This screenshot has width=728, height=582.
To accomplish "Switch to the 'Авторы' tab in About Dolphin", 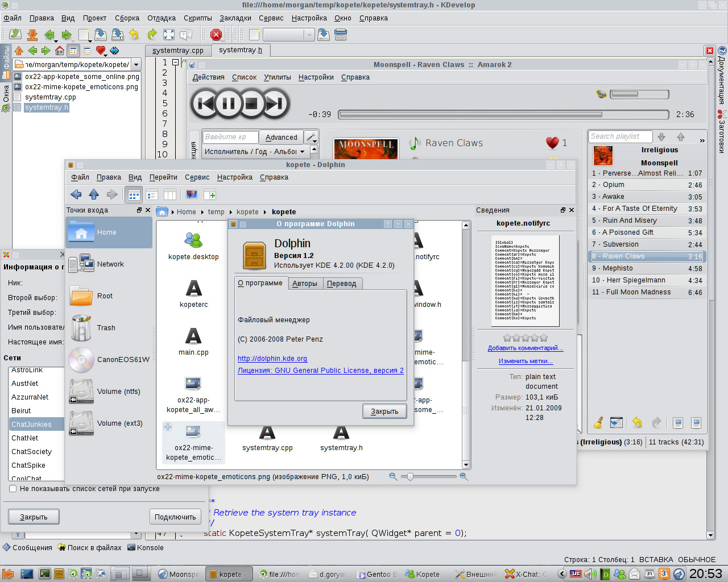I will click(305, 284).
